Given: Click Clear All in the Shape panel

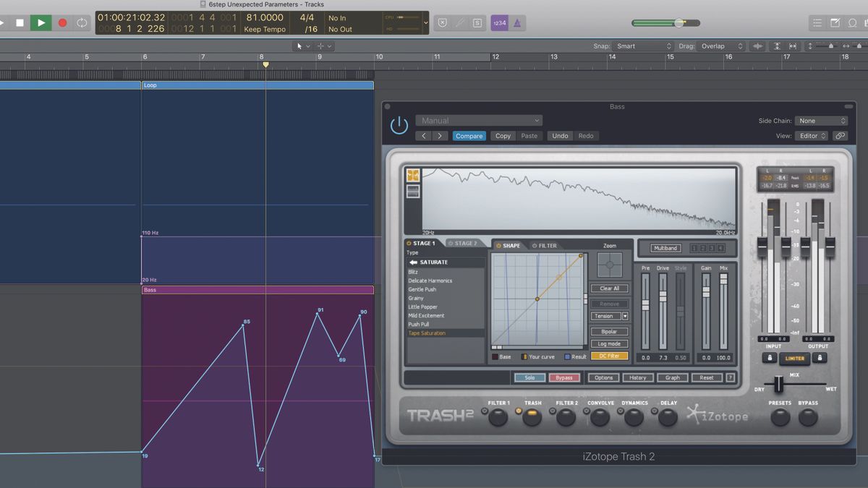Looking at the screenshot, I should pyautogui.click(x=609, y=288).
